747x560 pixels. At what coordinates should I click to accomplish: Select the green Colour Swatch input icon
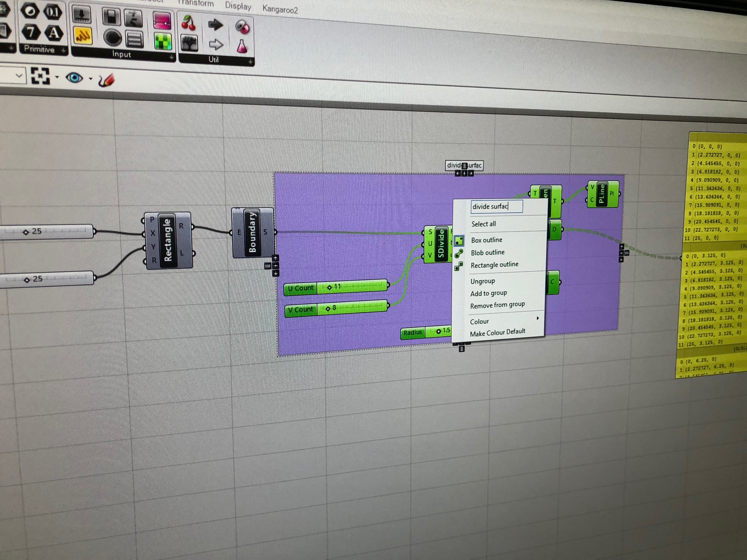point(163,41)
